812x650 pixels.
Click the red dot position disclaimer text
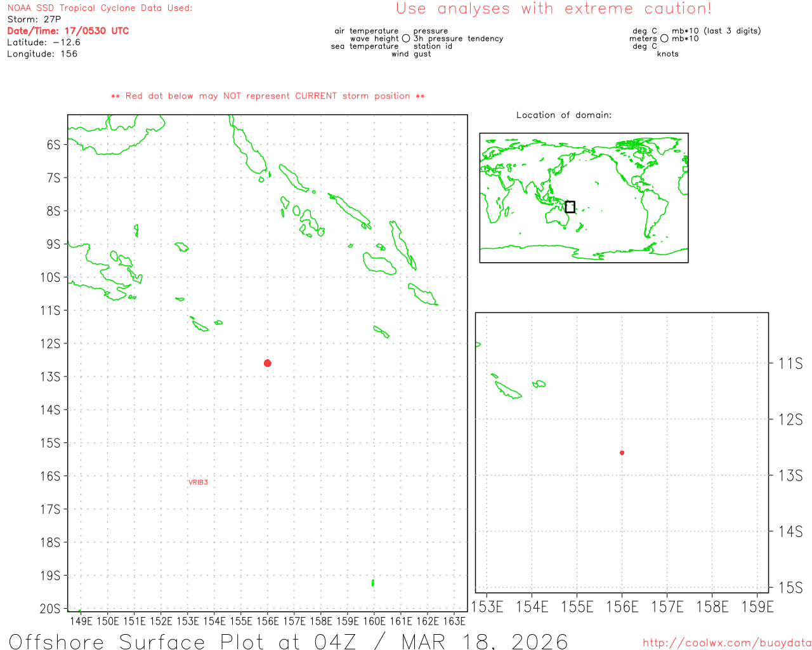coord(268,96)
